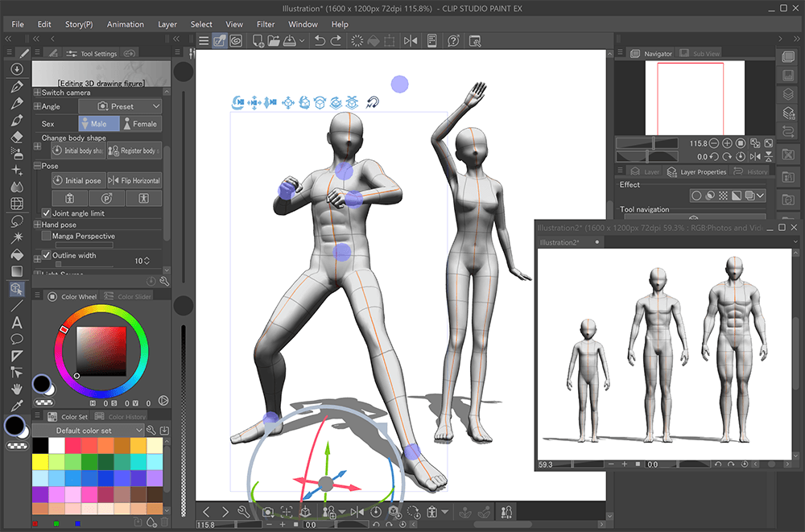Switch to the History tab

point(750,171)
